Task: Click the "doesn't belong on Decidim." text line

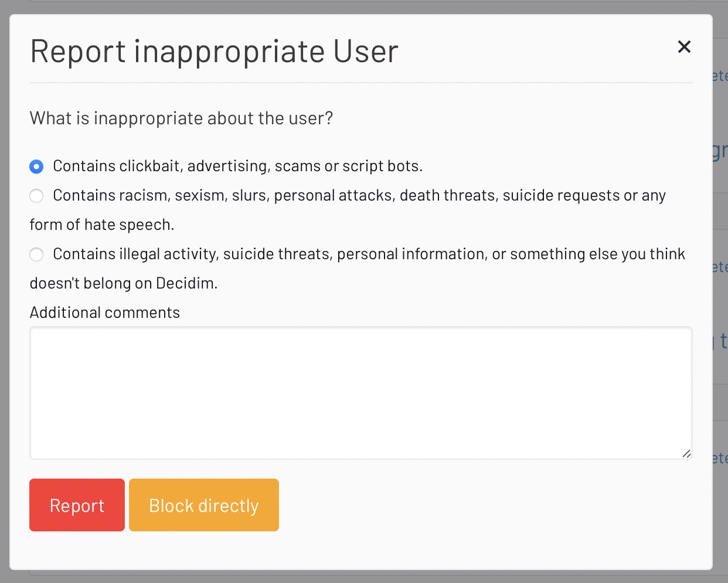Action: 124,284
